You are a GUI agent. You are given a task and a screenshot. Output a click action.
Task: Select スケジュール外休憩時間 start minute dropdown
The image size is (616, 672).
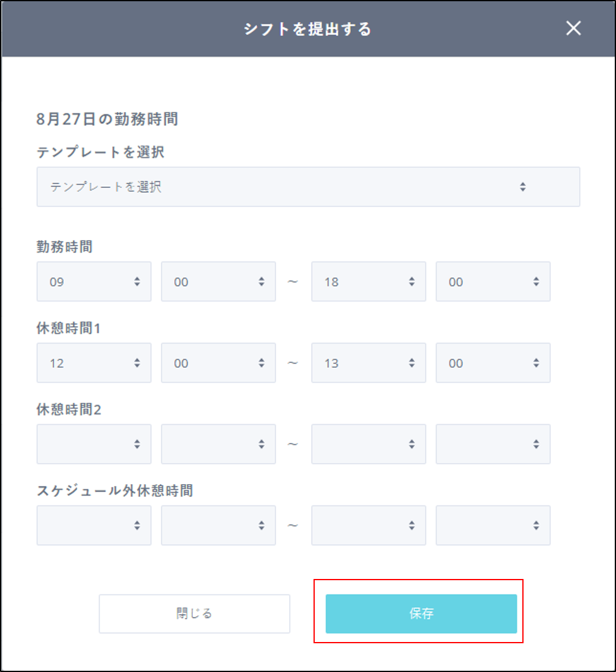pyautogui.click(x=218, y=525)
